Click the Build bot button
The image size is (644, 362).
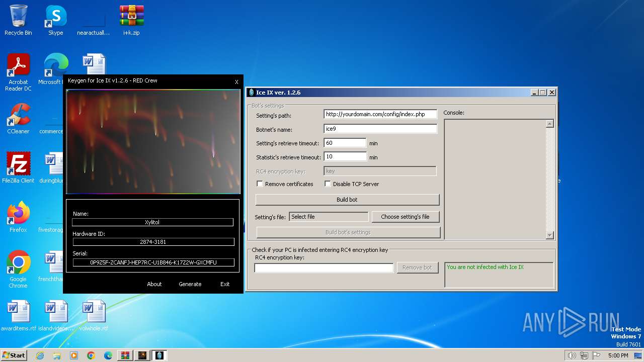[x=347, y=200]
